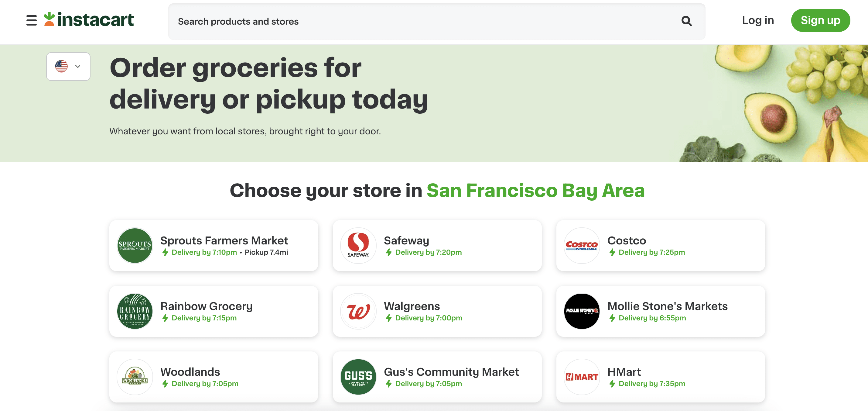Click the Safeway store logo
This screenshot has height=411, width=868.
point(358,245)
